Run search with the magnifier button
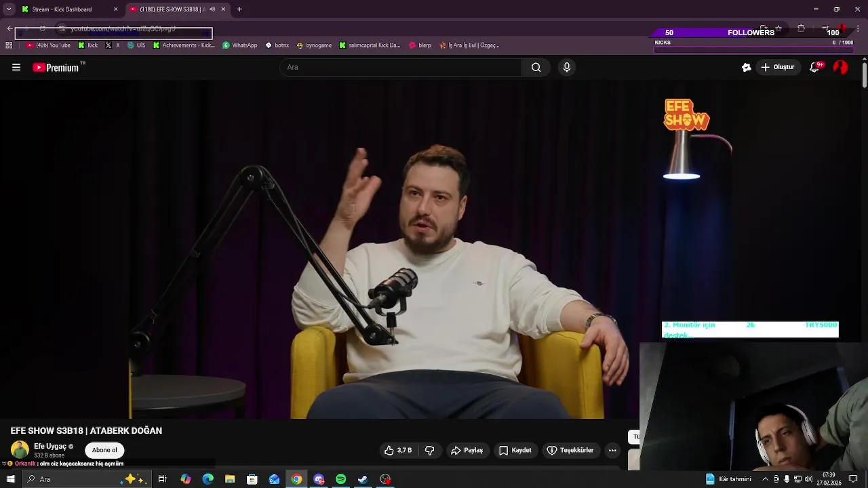This screenshot has width=868, height=488. [536, 67]
